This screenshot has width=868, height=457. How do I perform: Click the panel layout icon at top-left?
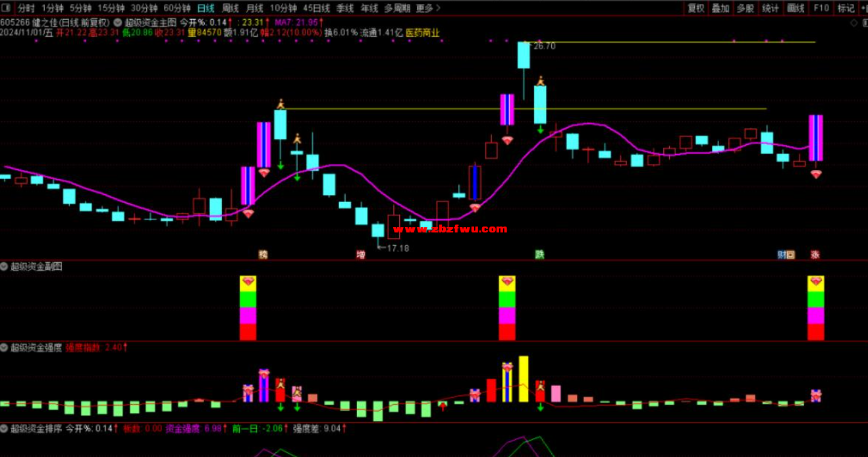[6, 9]
